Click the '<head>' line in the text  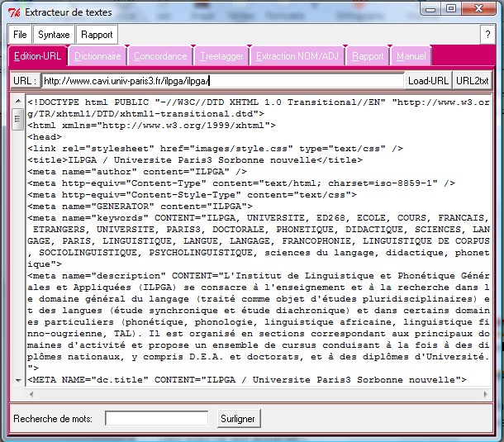click(x=45, y=137)
